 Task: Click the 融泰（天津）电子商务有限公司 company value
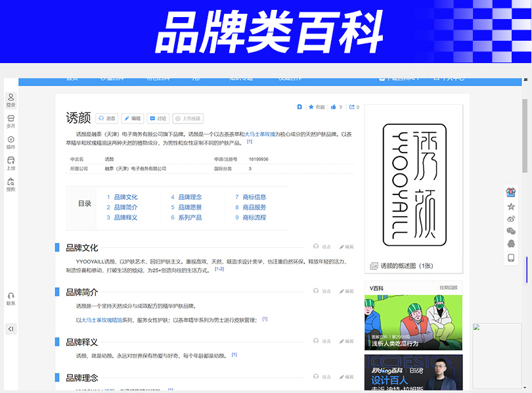135,169
